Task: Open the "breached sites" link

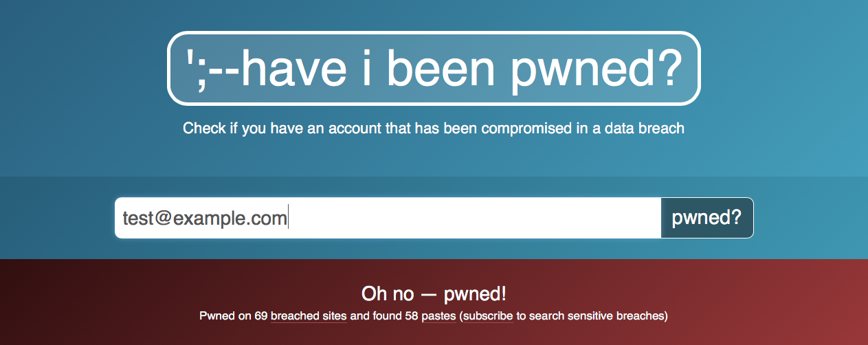Action: point(309,317)
